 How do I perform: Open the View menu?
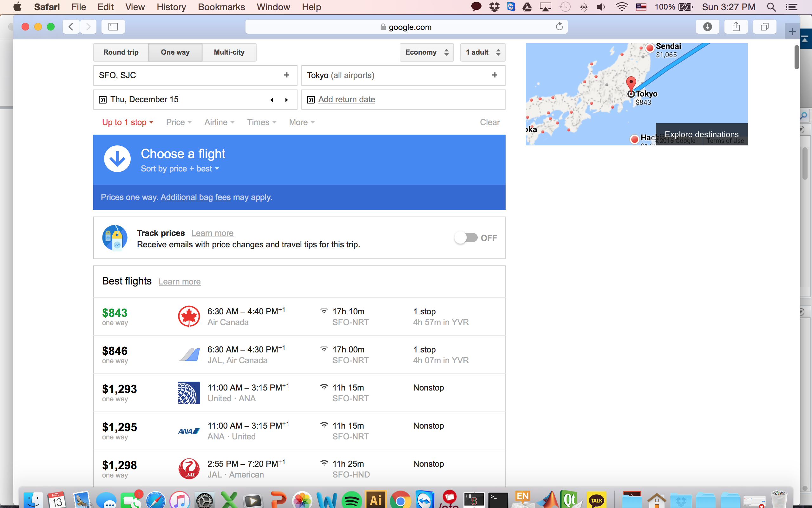[135, 7]
